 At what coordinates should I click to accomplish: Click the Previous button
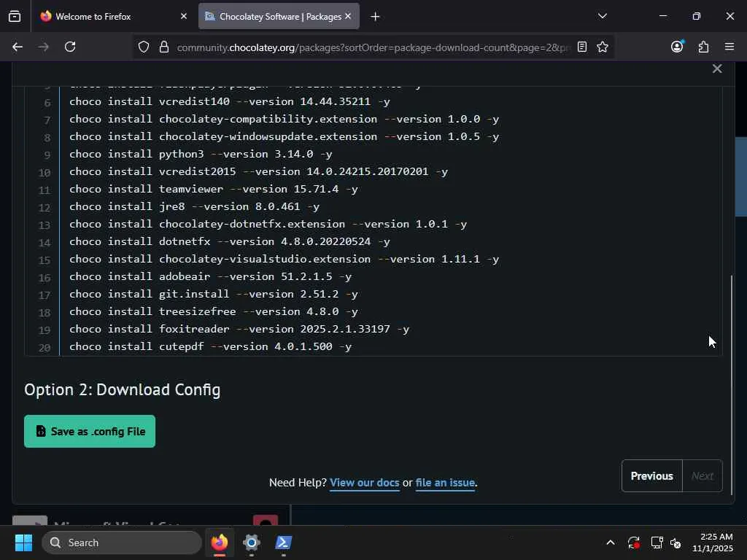click(651, 475)
